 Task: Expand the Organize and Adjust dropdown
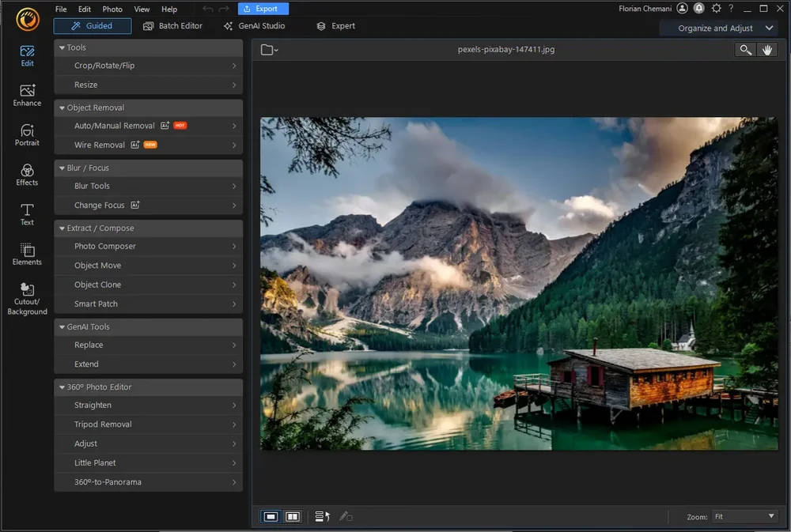pos(718,28)
